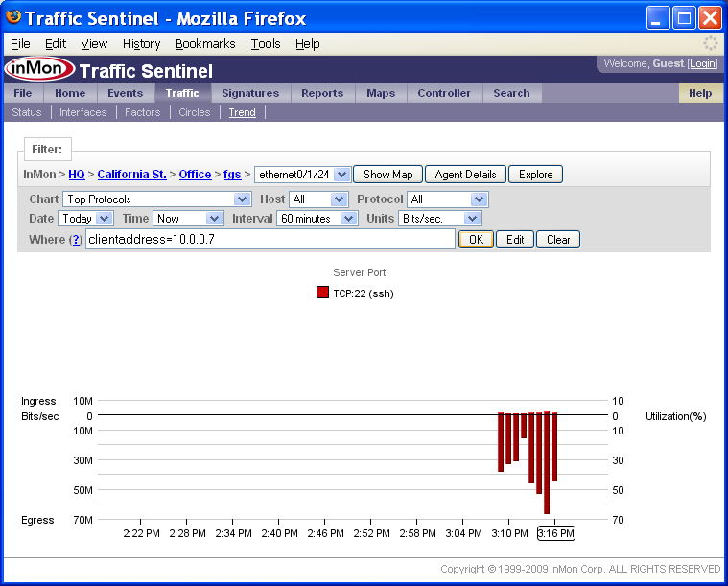Screen dimensions: 728x586
Task: Click the red TCP:22 (ssh) legend swatch
Action: click(322, 293)
